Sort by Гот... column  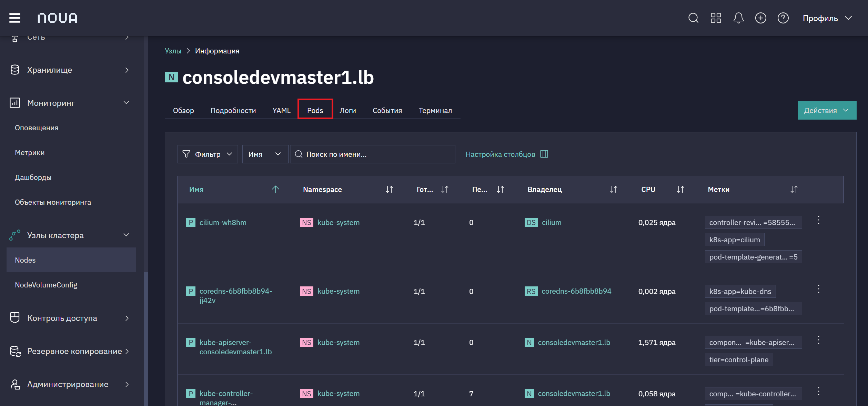(445, 189)
